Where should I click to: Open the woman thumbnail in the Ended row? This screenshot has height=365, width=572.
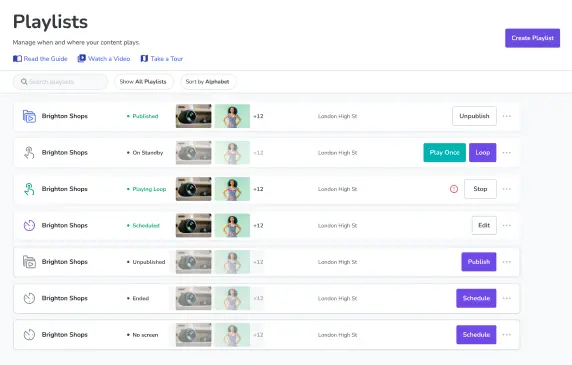[232, 298]
